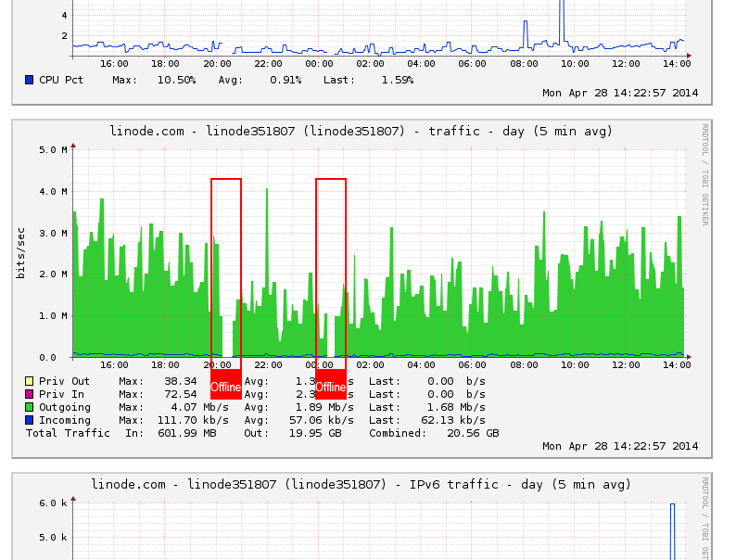Click total outbound value "19.95 GB"
The image size is (736, 560).
coord(315,433)
